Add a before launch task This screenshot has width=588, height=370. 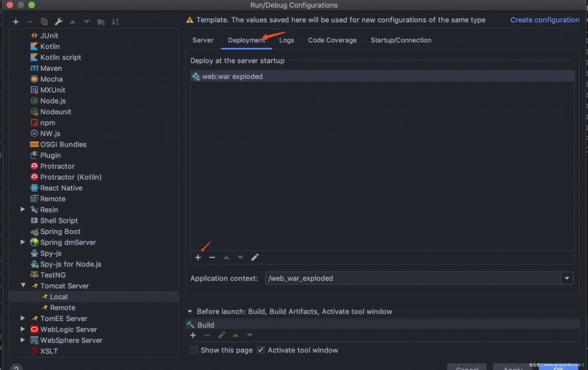click(x=193, y=335)
